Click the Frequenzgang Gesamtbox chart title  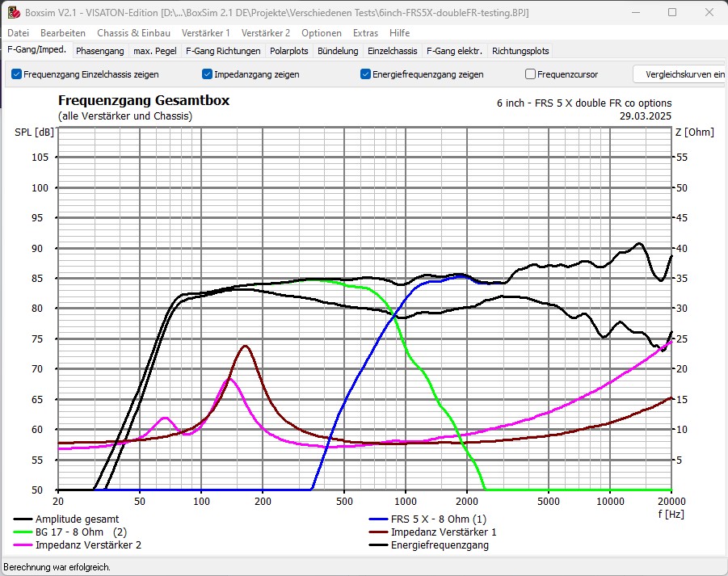(x=144, y=100)
